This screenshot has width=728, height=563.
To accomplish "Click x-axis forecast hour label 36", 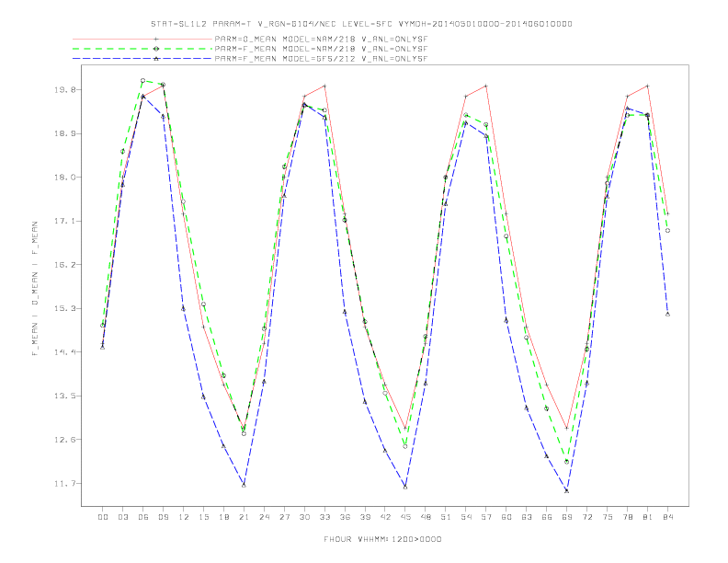I will [345, 517].
